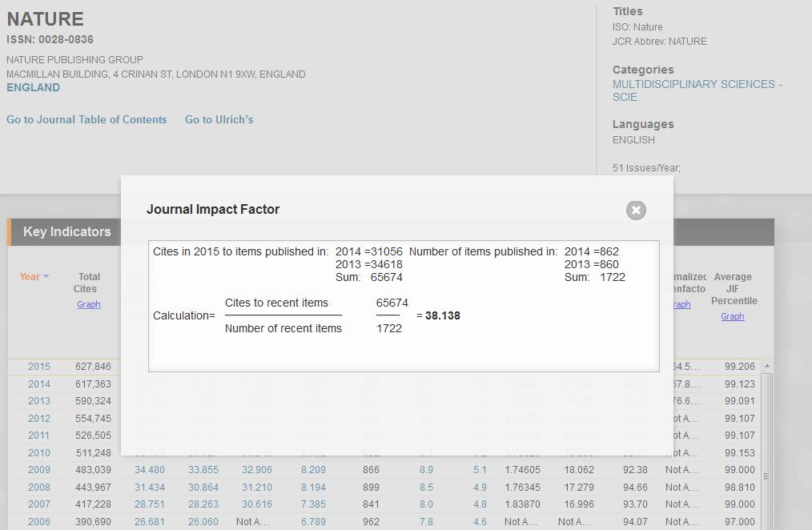Open Multidisciplinary Sciences - SCIE category link
Screen dimensions: 812x530
click(x=697, y=90)
